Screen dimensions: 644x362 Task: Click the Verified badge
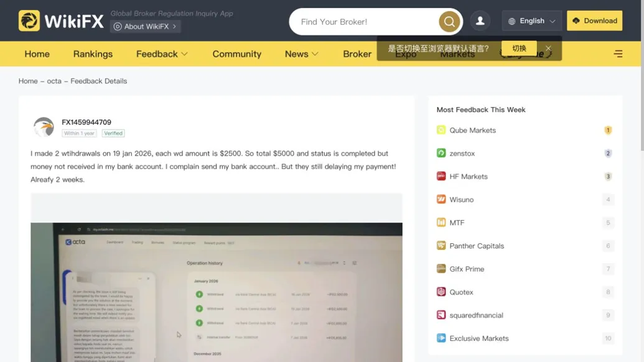pyautogui.click(x=113, y=133)
